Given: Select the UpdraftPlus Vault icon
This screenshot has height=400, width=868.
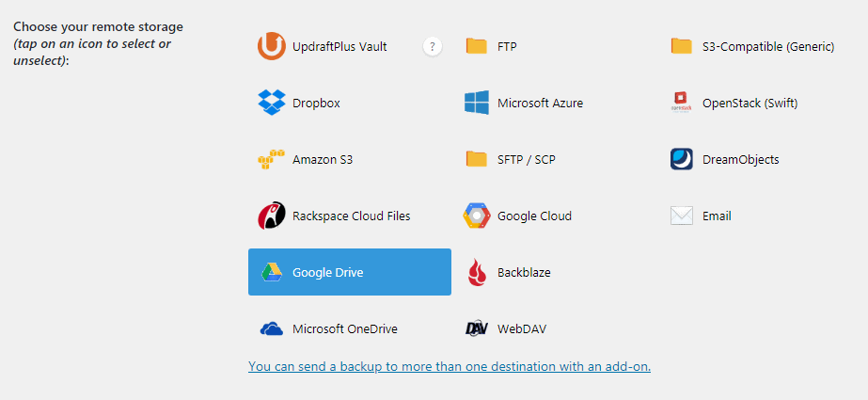Looking at the screenshot, I should (x=271, y=46).
